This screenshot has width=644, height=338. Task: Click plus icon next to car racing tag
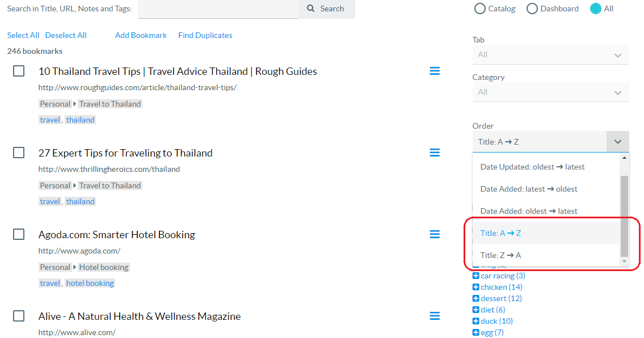[x=475, y=276]
